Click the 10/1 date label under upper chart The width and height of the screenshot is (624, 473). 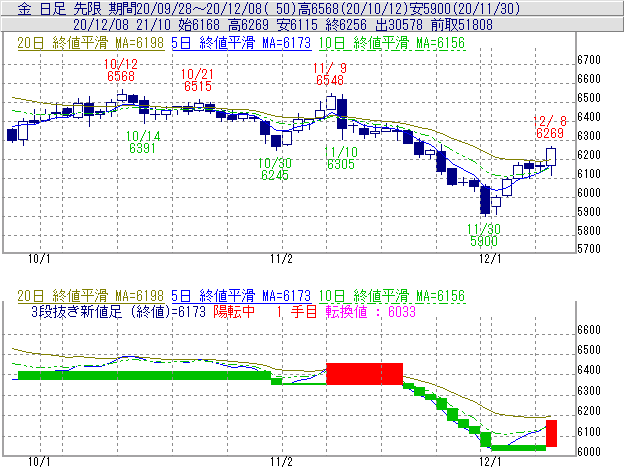(x=39, y=259)
